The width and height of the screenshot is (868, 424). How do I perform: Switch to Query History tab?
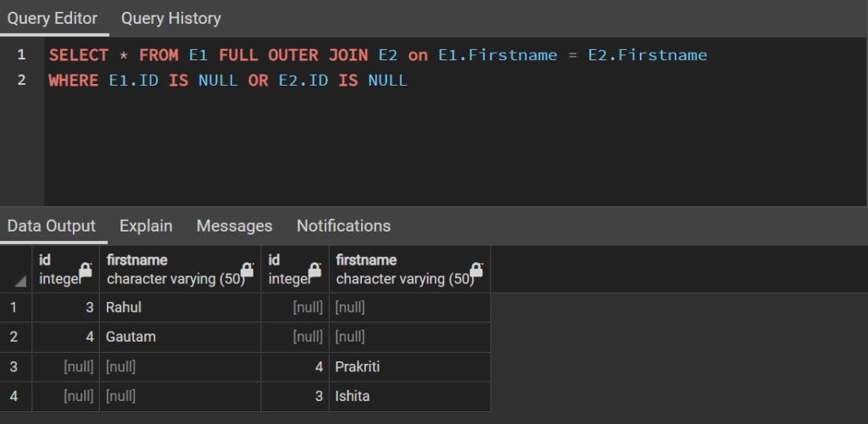coord(171,19)
